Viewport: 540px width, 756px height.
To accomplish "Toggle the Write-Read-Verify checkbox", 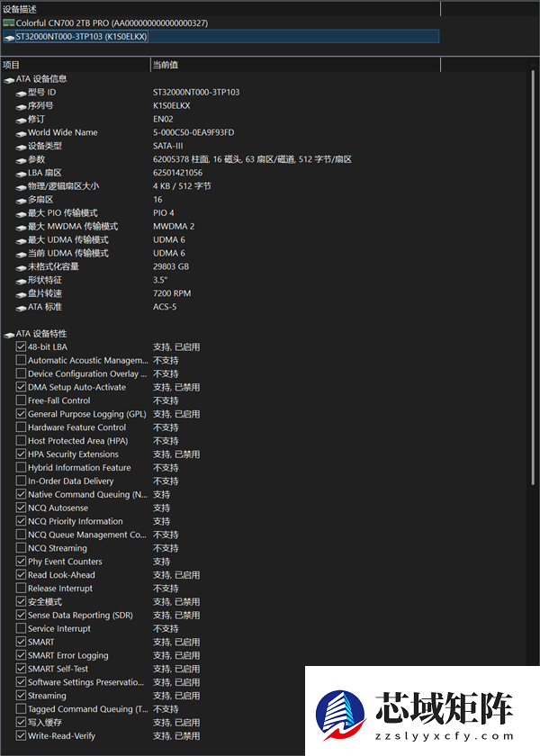I will 21,736.
